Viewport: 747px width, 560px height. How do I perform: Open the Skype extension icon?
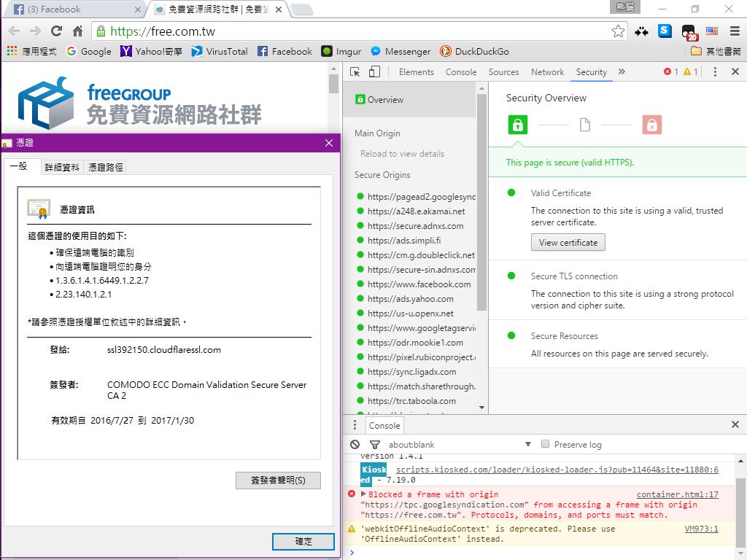coord(665,31)
